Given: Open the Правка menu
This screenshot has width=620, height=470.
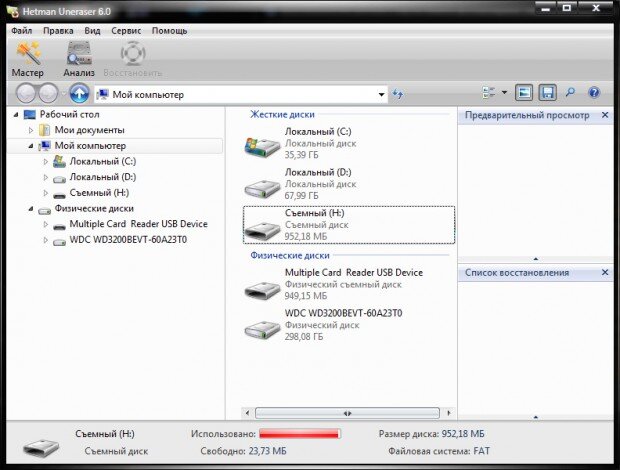Looking at the screenshot, I should (x=58, y=30).
